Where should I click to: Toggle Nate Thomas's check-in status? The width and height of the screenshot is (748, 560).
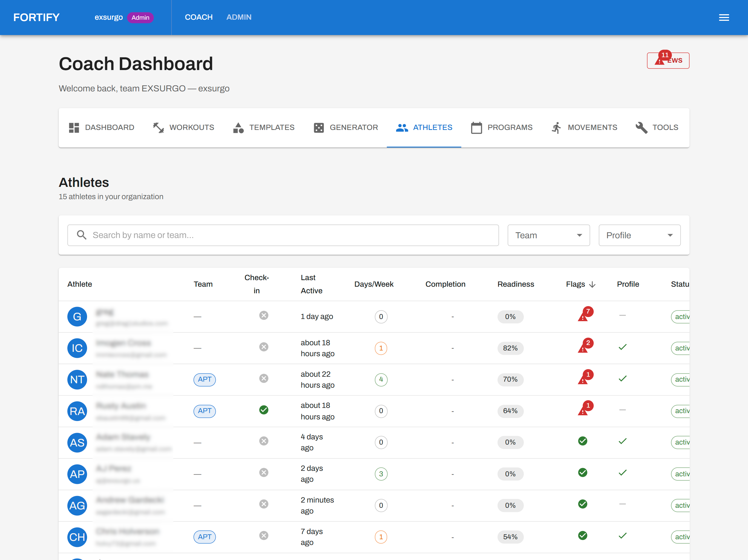264,379
